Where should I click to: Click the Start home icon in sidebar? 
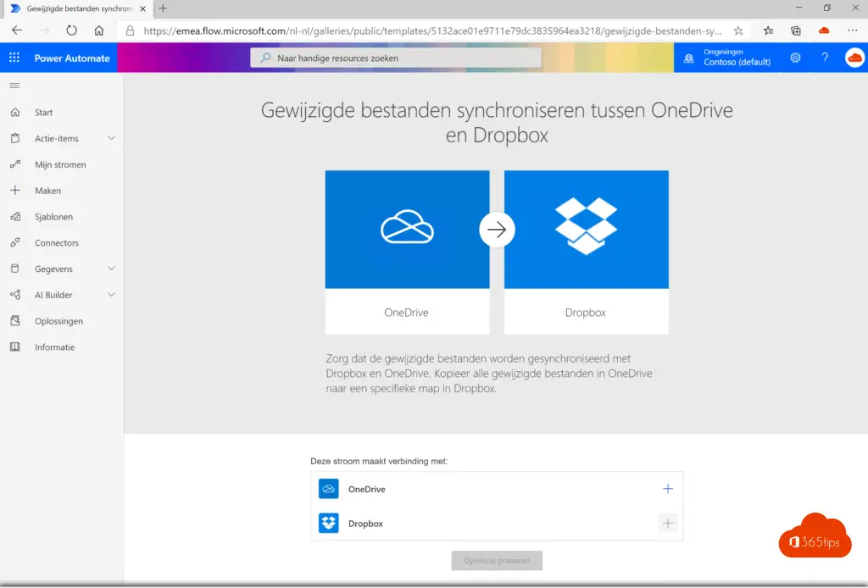tap(15, 113)
